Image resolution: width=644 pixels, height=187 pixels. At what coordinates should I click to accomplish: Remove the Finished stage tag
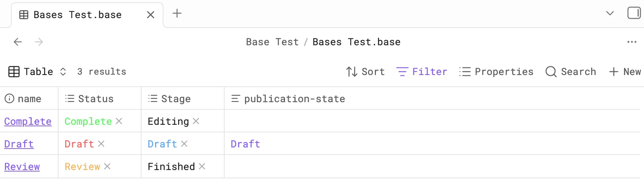click(x=202, y=166)
